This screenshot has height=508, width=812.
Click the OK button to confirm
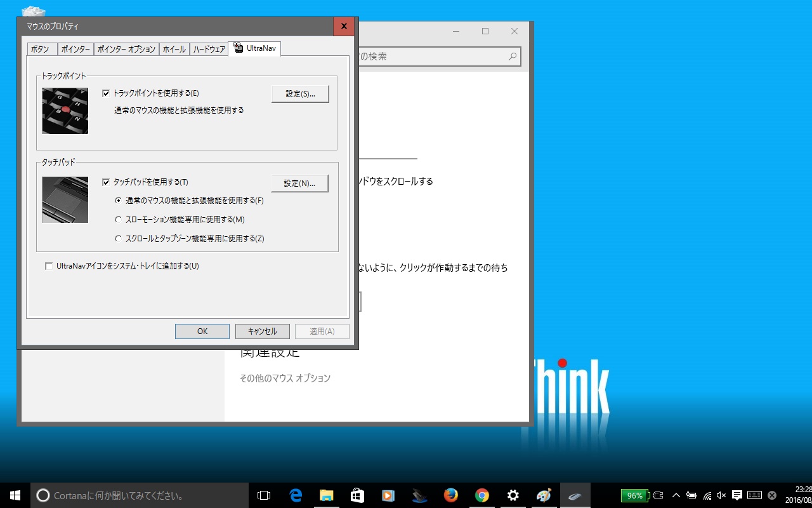pos(202,331)
